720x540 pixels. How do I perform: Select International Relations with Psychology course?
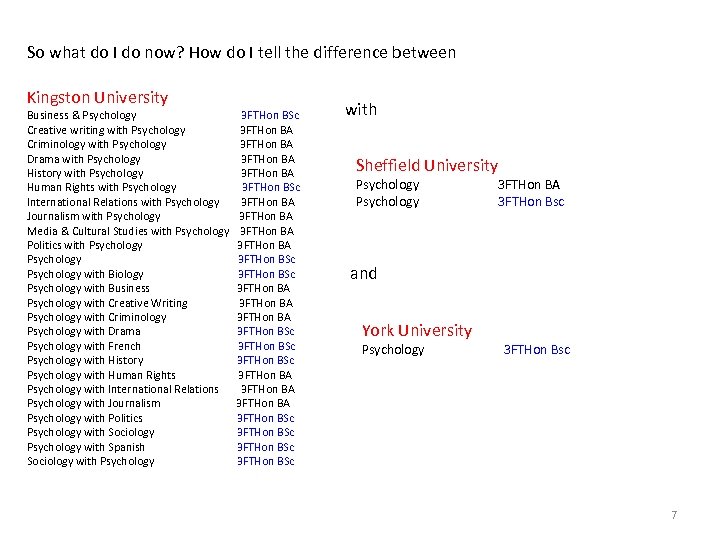point(123,202)
